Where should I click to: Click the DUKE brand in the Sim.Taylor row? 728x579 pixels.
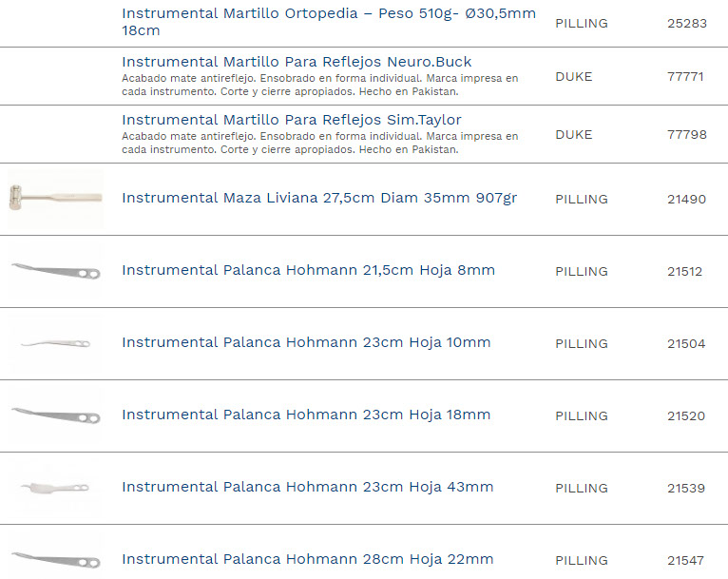(573, 135)
